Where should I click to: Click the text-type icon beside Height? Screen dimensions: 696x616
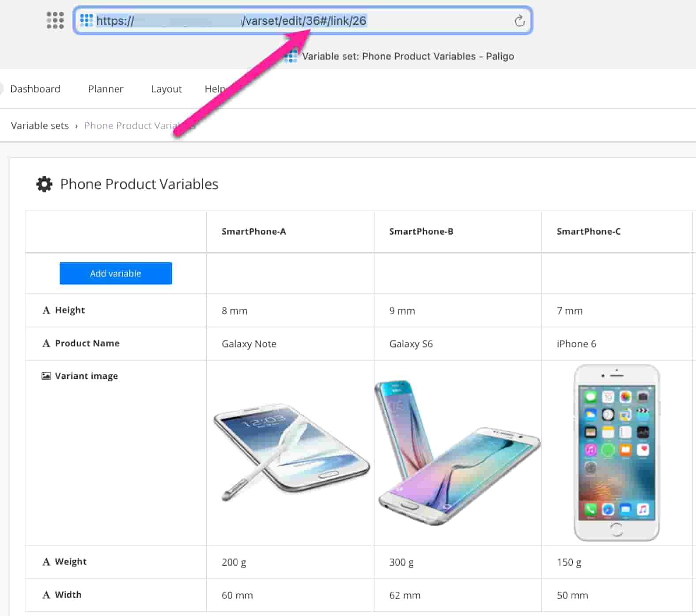(x=46, y=310)
